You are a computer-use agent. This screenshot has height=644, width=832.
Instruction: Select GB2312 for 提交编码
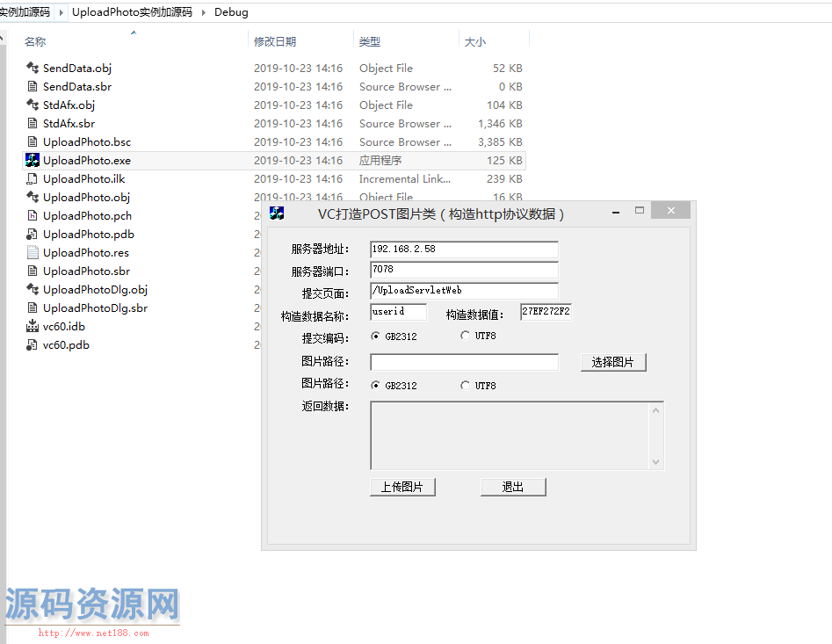pyautogui.click(x=376, y=336)
